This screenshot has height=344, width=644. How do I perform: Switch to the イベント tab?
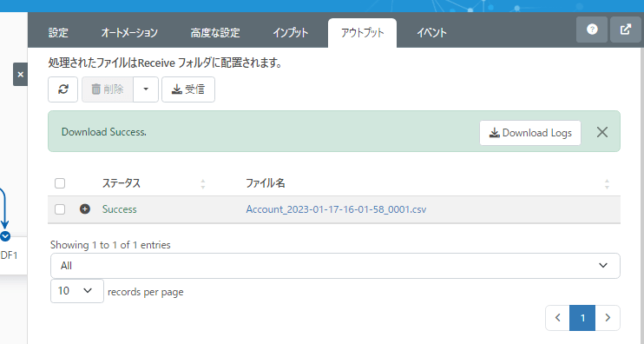tap(431, 33)
